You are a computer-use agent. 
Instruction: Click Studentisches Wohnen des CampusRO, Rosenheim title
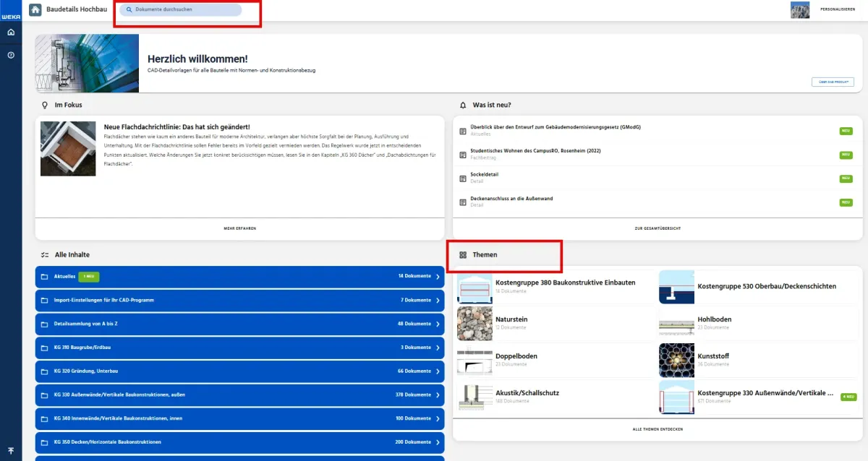(536, 151)
